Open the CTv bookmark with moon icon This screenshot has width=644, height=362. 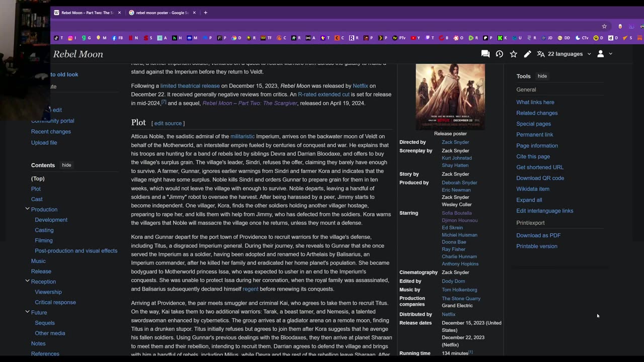click(x=582, y=38)
